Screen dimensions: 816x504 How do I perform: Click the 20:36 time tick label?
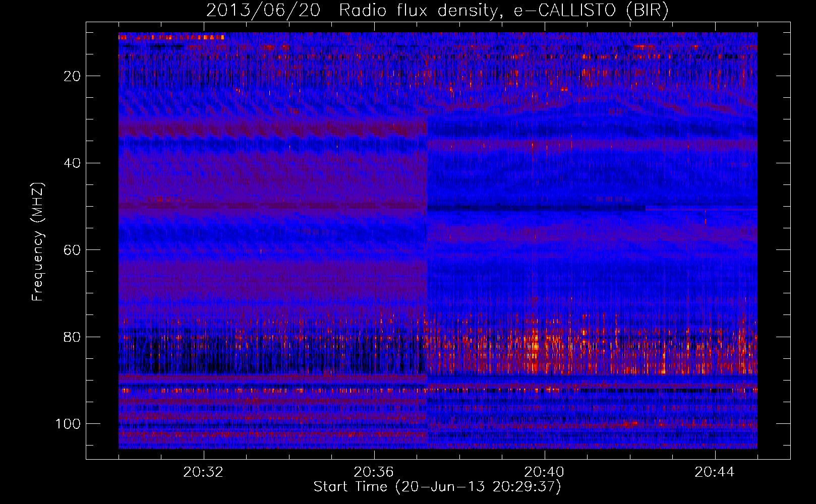pyautogui.click(x=374, y=472)
